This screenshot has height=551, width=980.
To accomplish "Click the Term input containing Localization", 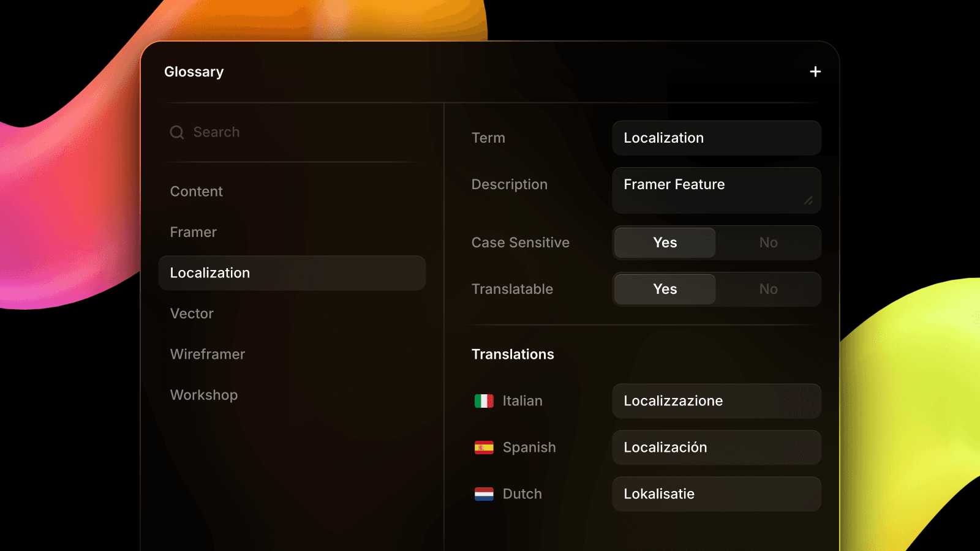I will (x=716, y=138).
